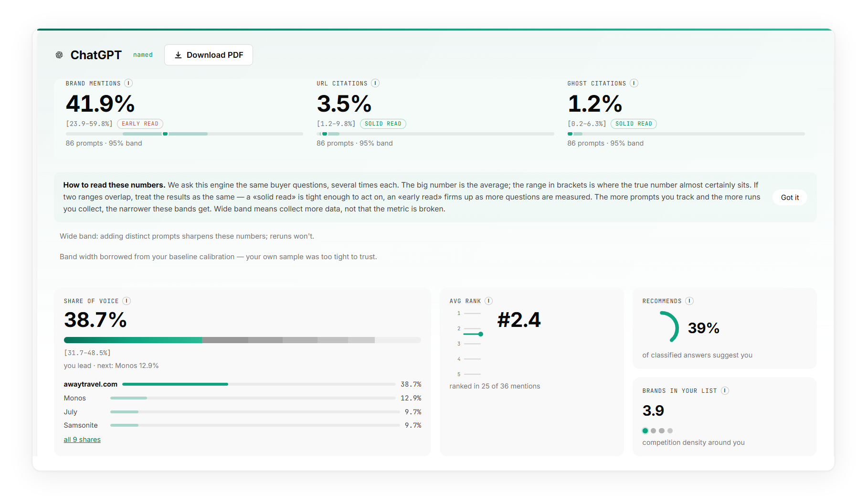Screen dimensions: 867x504
Task: Click the Share of Voice stacked bar
Action: (243, 340)
